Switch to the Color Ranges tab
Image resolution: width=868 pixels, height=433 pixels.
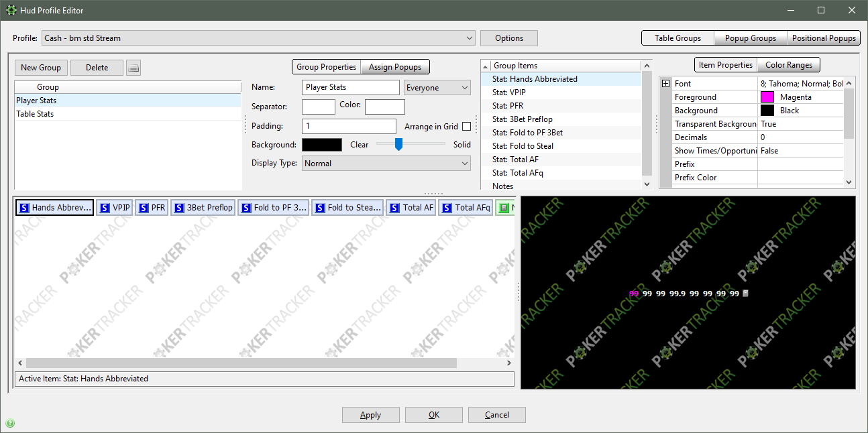(788, 65)
